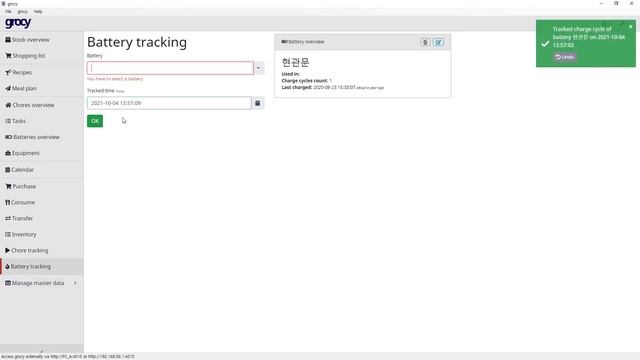Open Tasks page
Viewport: 640px width, 360px height.
coord(16,121)
